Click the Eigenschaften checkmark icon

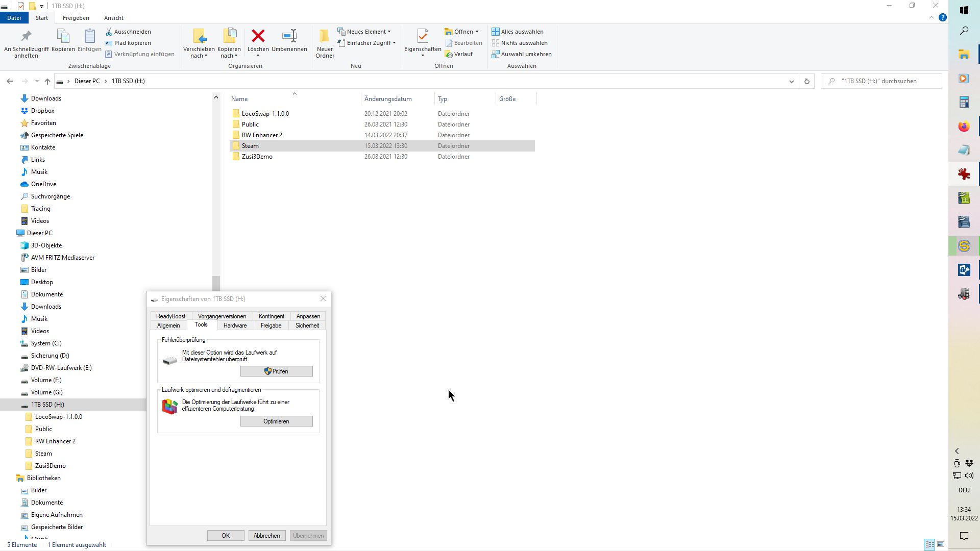click(x=423, y=36)
